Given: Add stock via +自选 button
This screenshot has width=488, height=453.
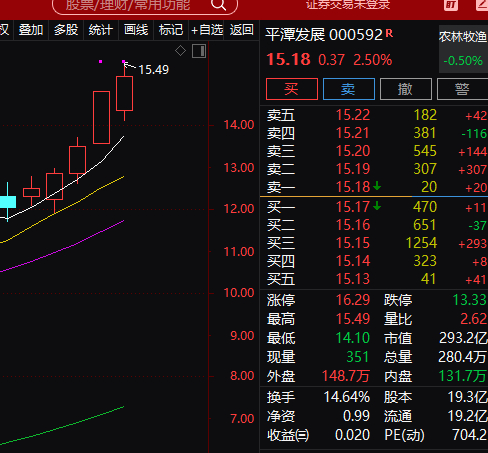Looking at the screenshot, I should [207, 30].
